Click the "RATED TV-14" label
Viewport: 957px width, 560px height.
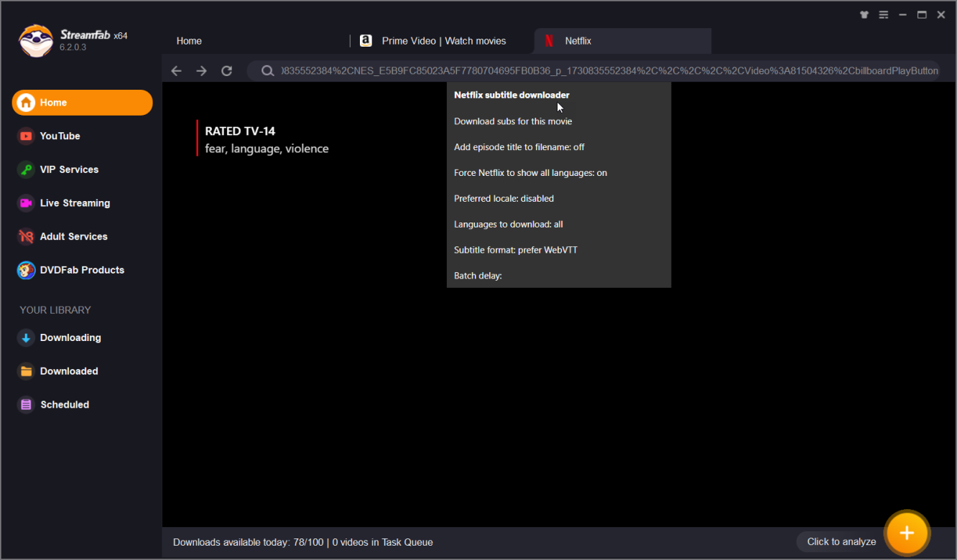[x=240, y=131]
